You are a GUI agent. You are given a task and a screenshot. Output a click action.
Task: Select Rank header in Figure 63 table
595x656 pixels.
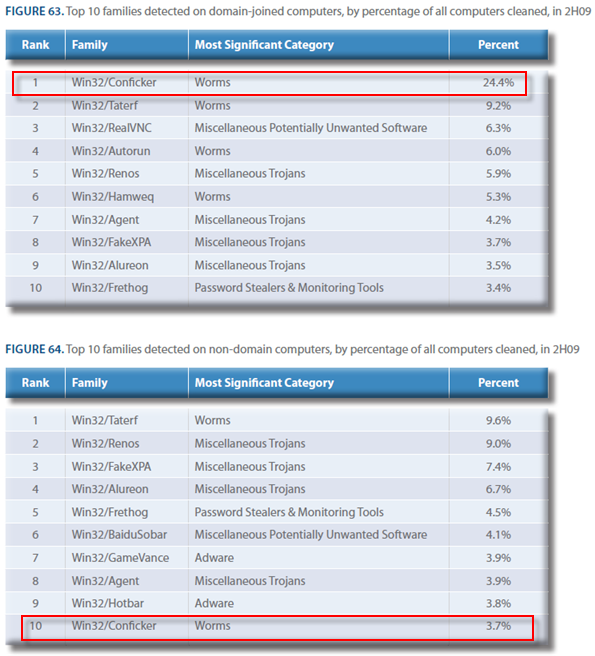pyautogui.click(x=36, y=45)
